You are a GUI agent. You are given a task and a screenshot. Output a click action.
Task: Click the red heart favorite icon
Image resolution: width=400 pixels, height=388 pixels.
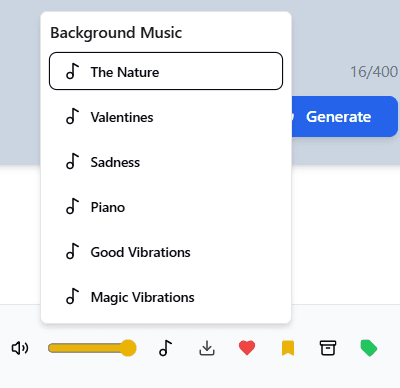pos(247,348)
